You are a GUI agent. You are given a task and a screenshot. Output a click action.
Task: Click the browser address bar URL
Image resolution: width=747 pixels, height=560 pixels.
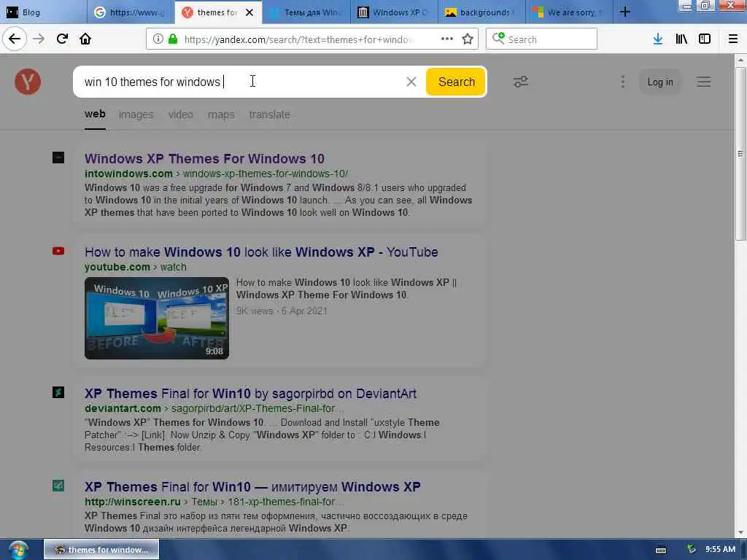pyautogui.click(x=298, y=39)
